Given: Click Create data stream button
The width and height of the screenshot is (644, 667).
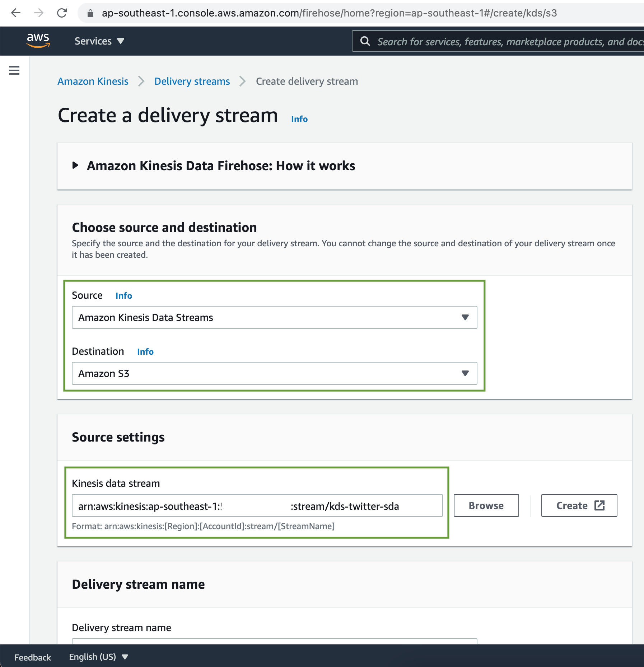Looking at the screenshot, I should point(579,505).
